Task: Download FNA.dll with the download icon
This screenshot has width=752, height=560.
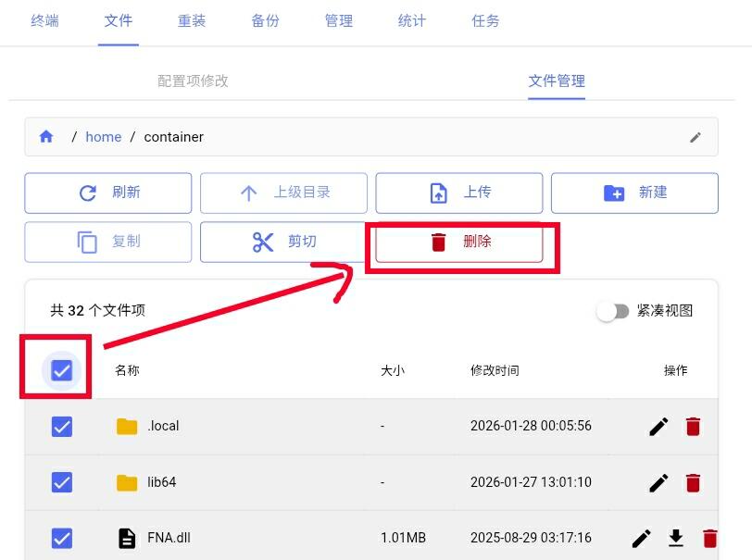Action: click(x=676, y=538)
